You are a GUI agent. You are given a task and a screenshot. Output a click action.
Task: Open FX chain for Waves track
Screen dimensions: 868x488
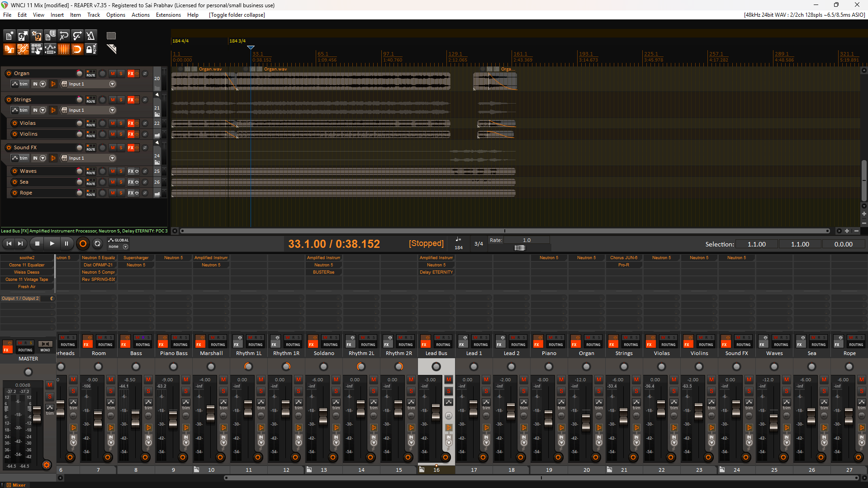pyautogui.click(x=131, y=171)
